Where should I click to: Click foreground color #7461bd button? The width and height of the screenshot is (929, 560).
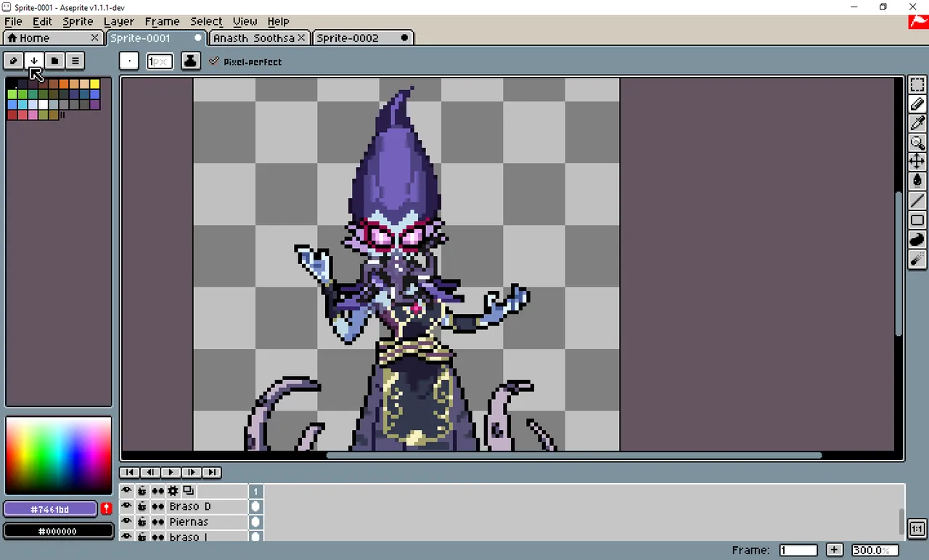(50, 509)
